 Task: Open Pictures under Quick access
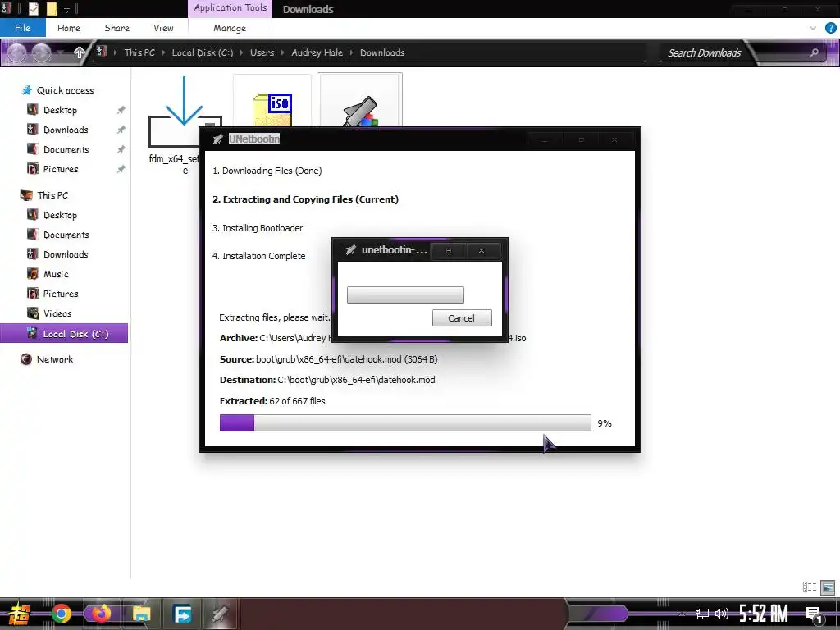pos(61,169)
